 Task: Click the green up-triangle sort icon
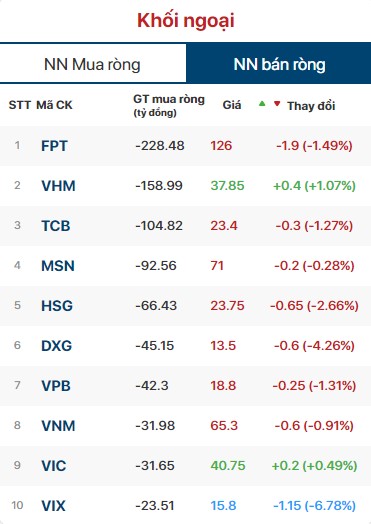[262, 104]
